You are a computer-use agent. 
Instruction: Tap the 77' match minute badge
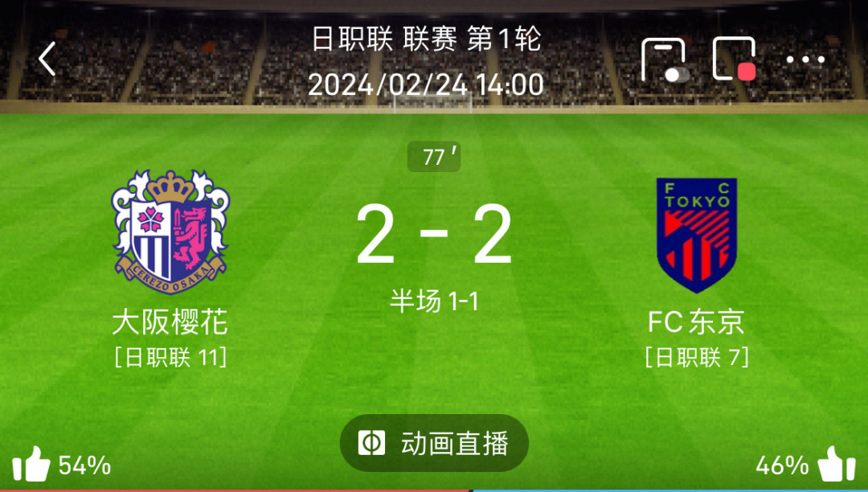point(434,157)
